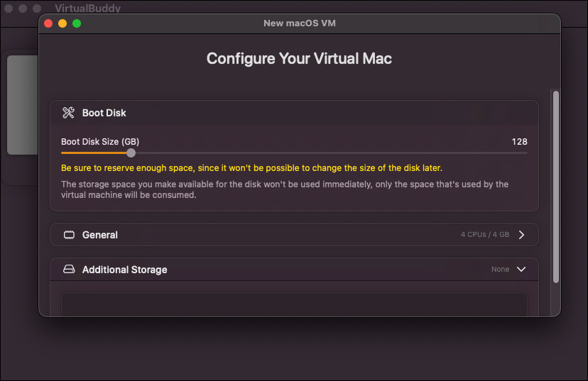Screen dimensions: 588x381
Task: Click the unfilled Boot Disk Size slider track
Action: pyautogui.click(x=331, y=153)
